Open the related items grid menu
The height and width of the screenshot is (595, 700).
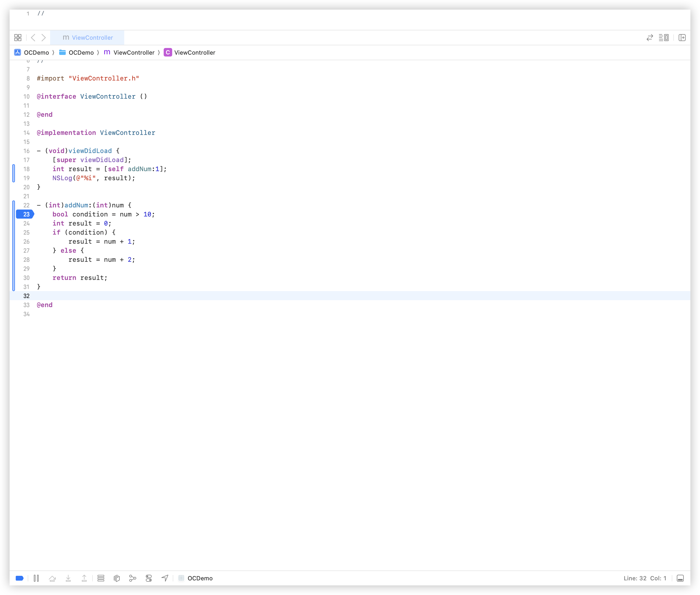click(x=18, y=37)
